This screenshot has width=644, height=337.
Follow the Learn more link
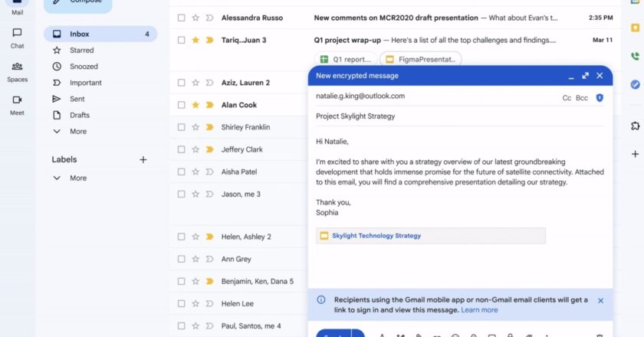click(x=479, y=310)
